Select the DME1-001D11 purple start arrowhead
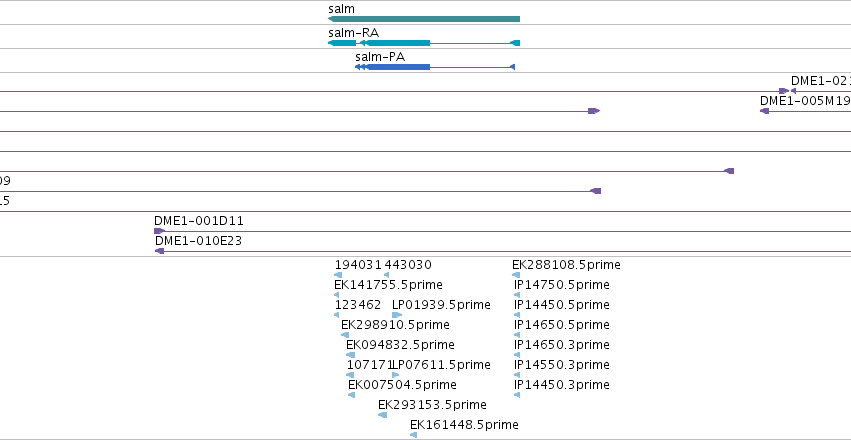 160,231
